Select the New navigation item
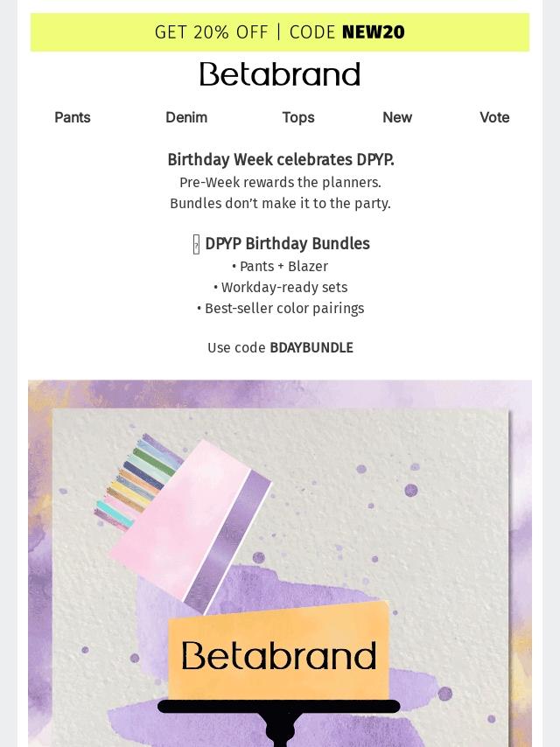The image size is (560, 747). 396,117
